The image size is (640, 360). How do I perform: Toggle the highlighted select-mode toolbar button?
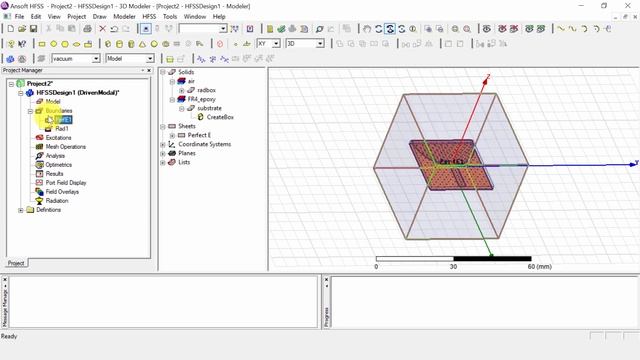click(x=146, y=29)
